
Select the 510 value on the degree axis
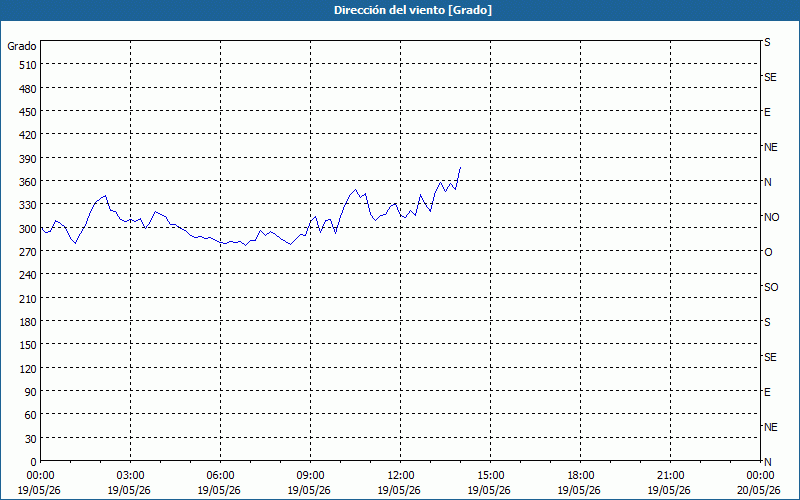[x=28, y=65]
